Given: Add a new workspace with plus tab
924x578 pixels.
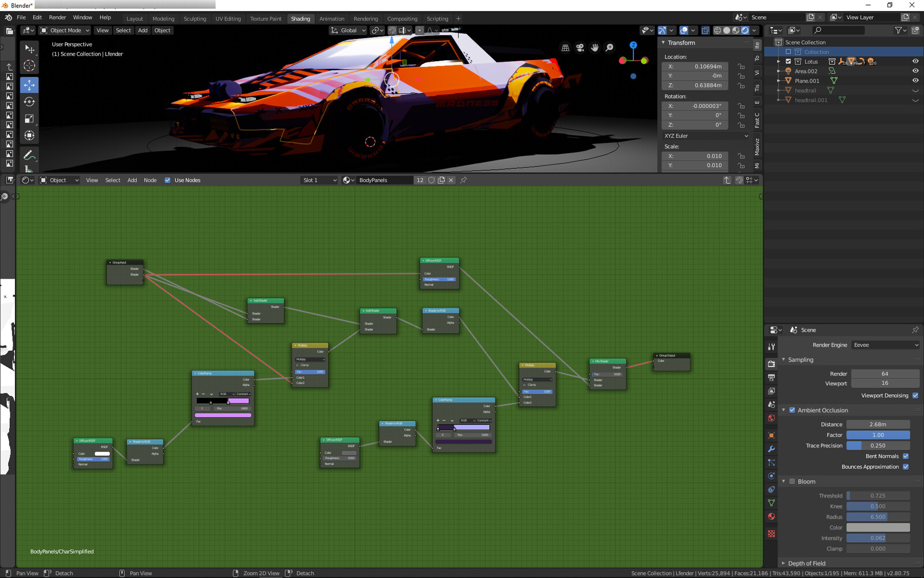Looking at the screenshot, I should tap(459, 19).
